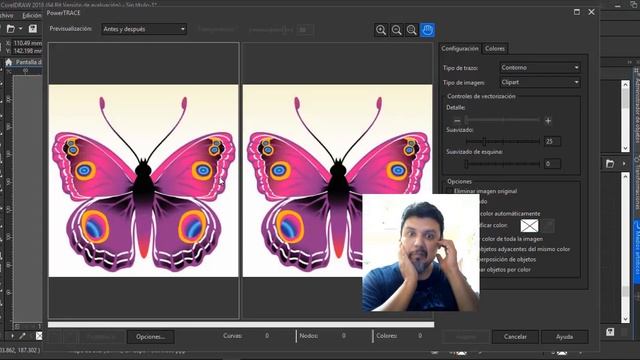Viewport: 640px width, 360px height.
Task: Click the down arrow of lower right scrollbar
Action: point(625,319)
